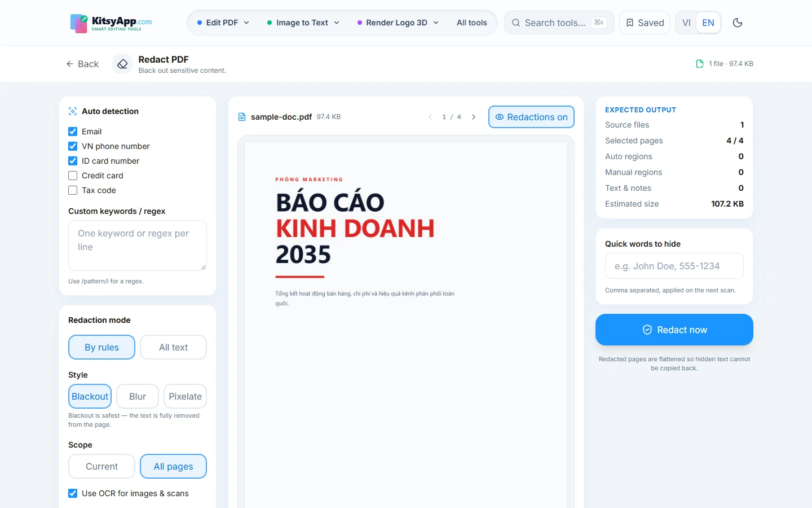
Task: Disable Use OCR for images & scans
Action: coord(73,493)
